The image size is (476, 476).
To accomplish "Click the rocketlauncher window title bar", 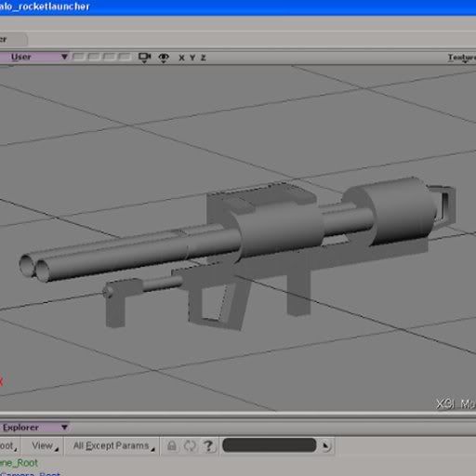I will click(238, 7).
